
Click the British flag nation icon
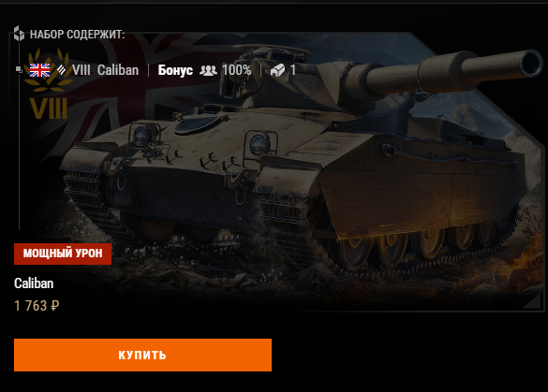pyautogui.click(x=39, y=70)
